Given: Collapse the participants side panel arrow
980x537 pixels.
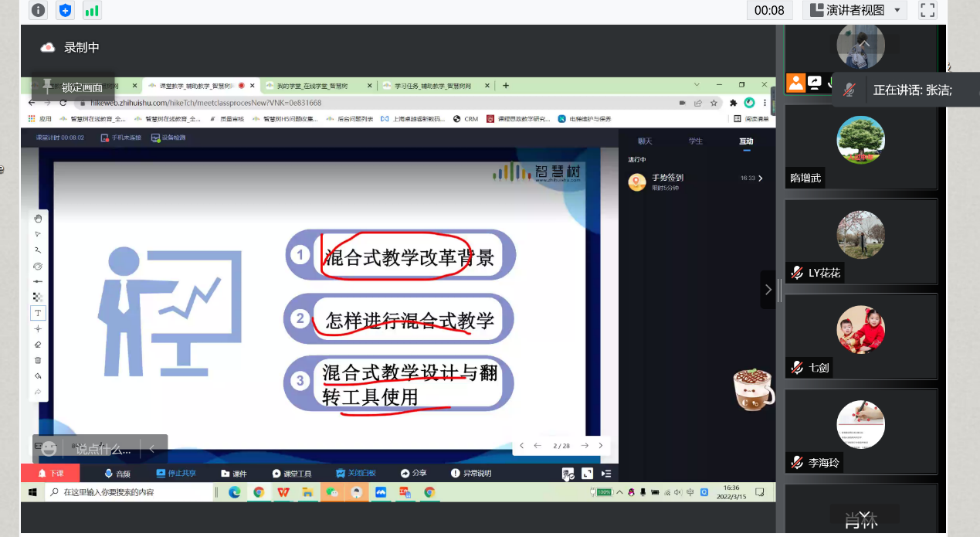Looking at the screenshot, I should tap(768, 290).
